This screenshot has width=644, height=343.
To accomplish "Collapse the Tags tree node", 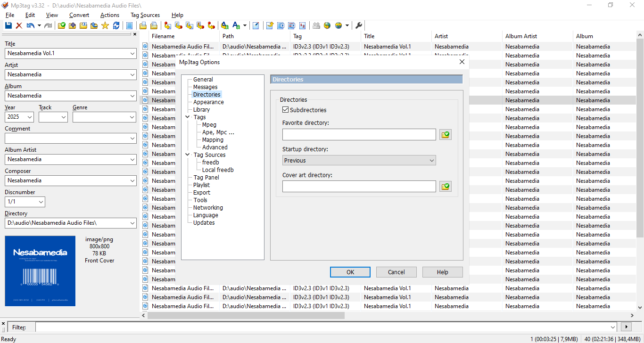I will pos(188,117).
